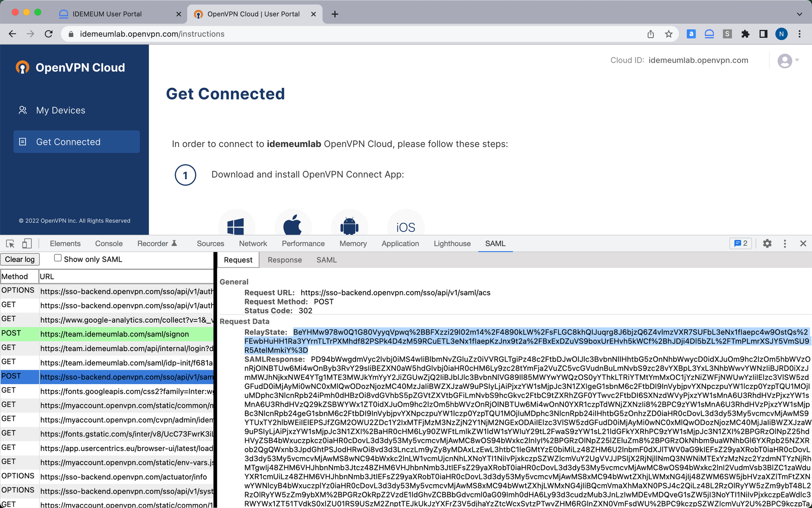Click the share page icon in address bar
Screen dimensions: 812x508
coord(651,34)
